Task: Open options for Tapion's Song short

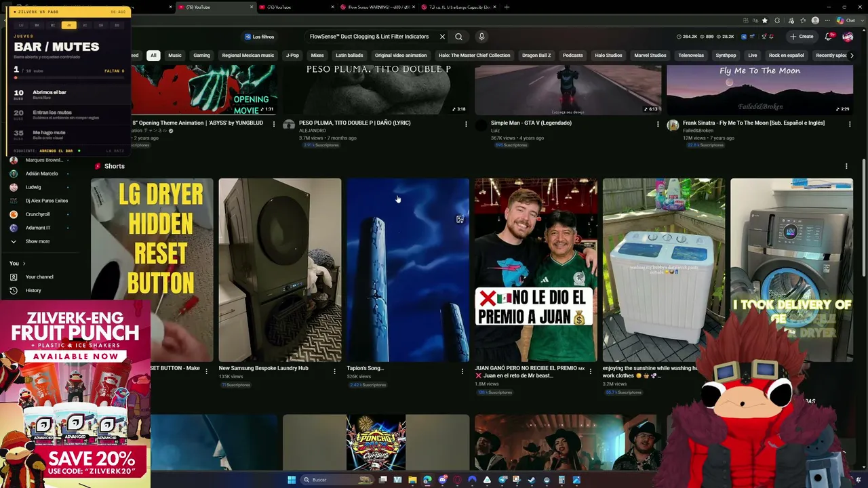Action: tap(462, 371)
